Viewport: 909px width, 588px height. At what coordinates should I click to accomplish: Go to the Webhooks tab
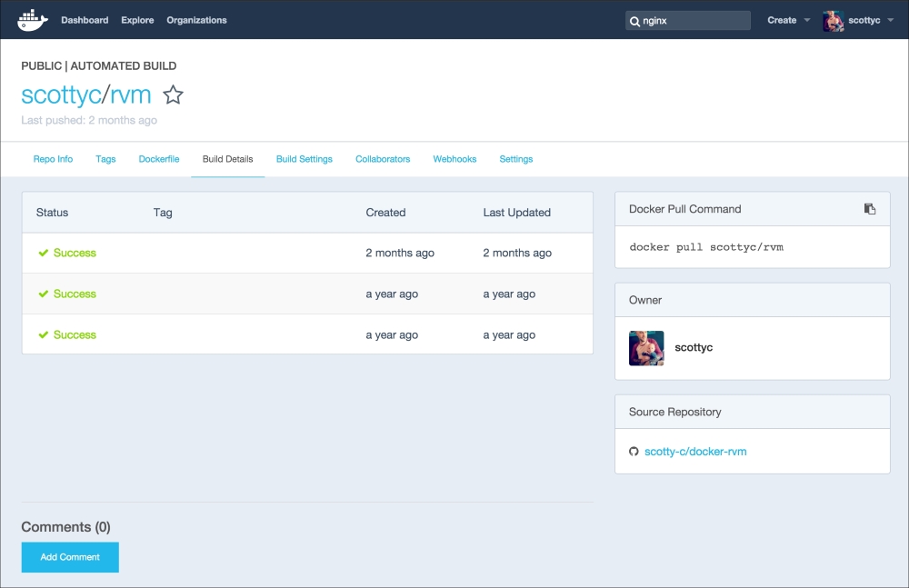tap(454, 159)
